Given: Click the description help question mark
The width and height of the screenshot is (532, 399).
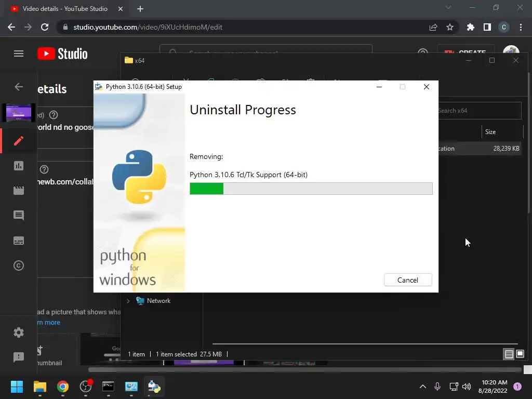Looking at the screenshot, I should (44, 169).
